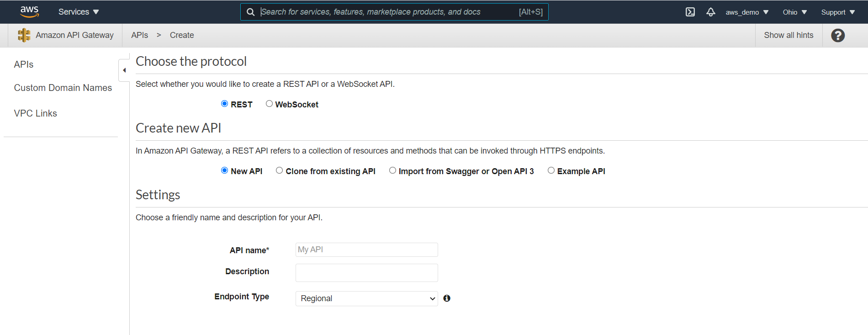Click the Amazon API Gateway service icon
The width and height of the screenshot is (868, 335).
point(24,35)
